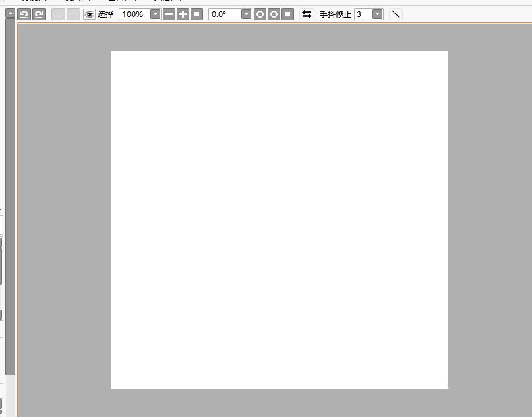Reset zoom with the square button after plus

click(x=197, y=14)
